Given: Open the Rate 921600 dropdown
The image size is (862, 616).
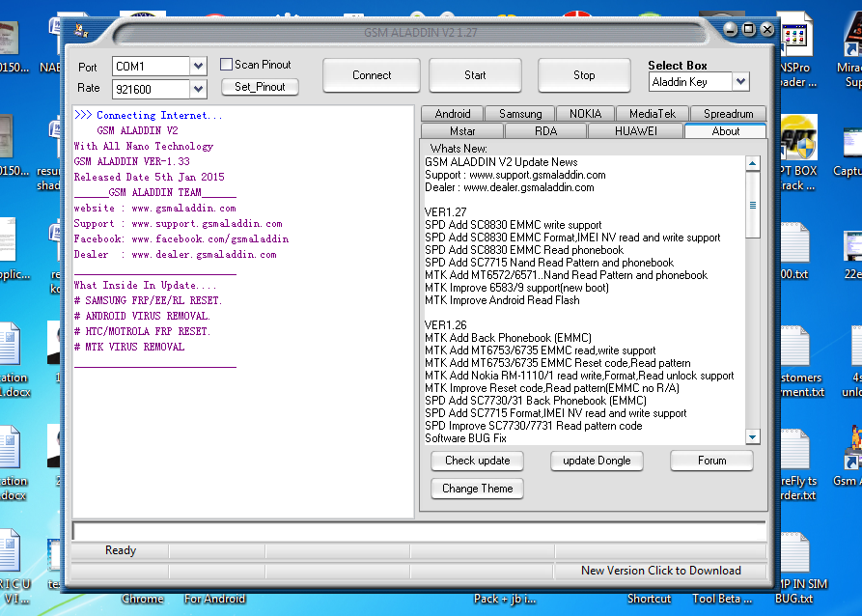Looking at the screenshot, I should [x=198, y=89].
